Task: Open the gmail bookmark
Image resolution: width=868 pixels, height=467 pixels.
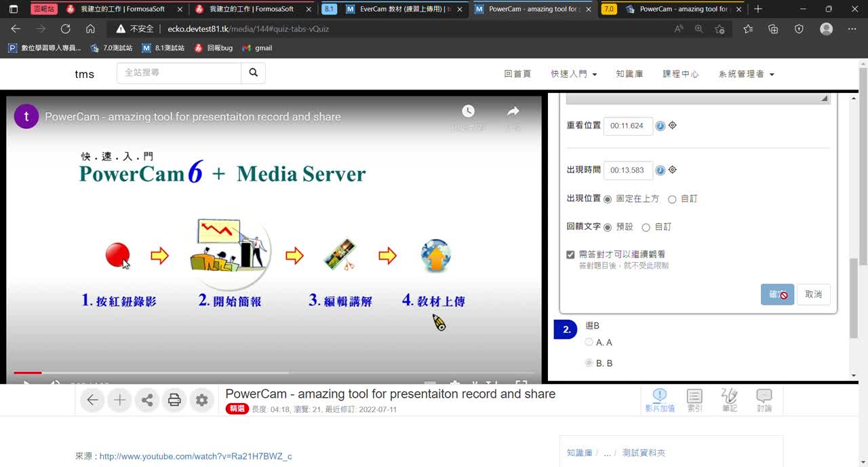Action: pyautogui.click(x=257, y=48)
